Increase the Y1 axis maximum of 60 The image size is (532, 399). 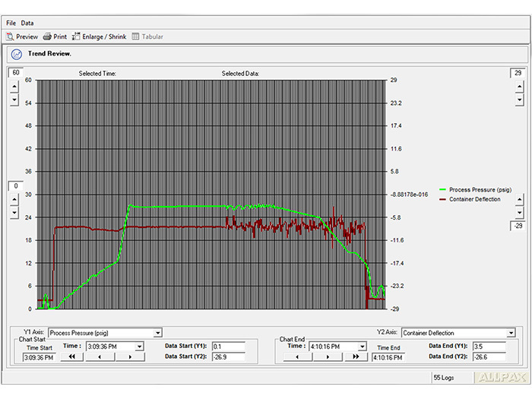pyautogui.click(x=14, y=85)
